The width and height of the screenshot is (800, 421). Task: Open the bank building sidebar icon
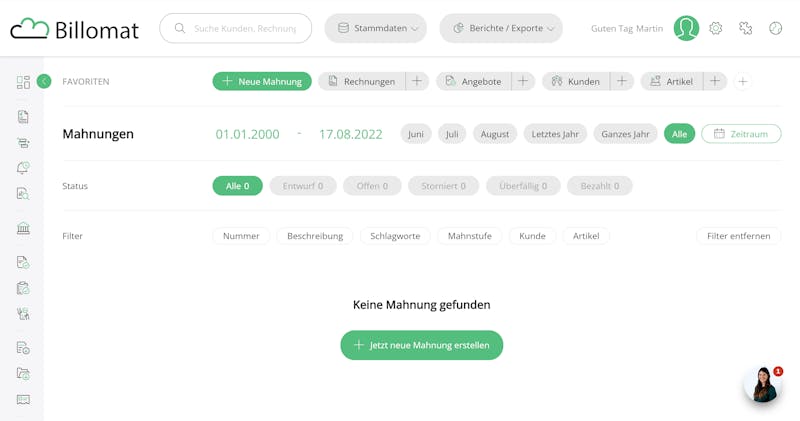[x=23, y=228]
